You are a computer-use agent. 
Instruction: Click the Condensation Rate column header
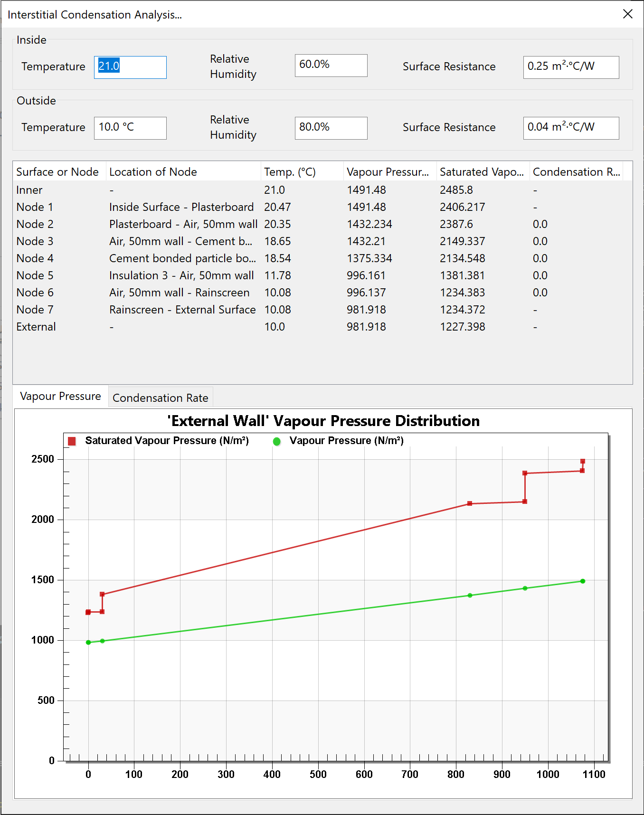click(576, 171)
